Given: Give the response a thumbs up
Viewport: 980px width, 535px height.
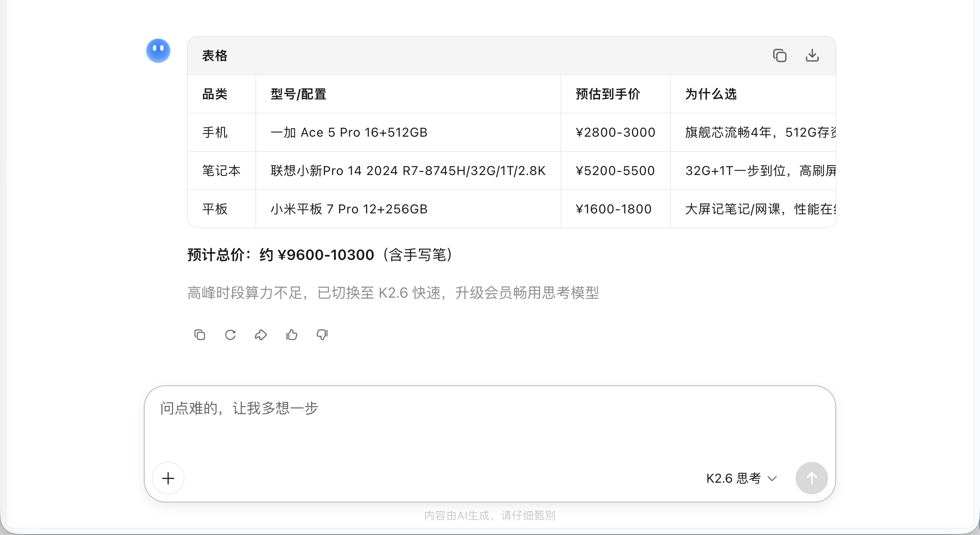Looking at the screenshot, I should 292,335.
